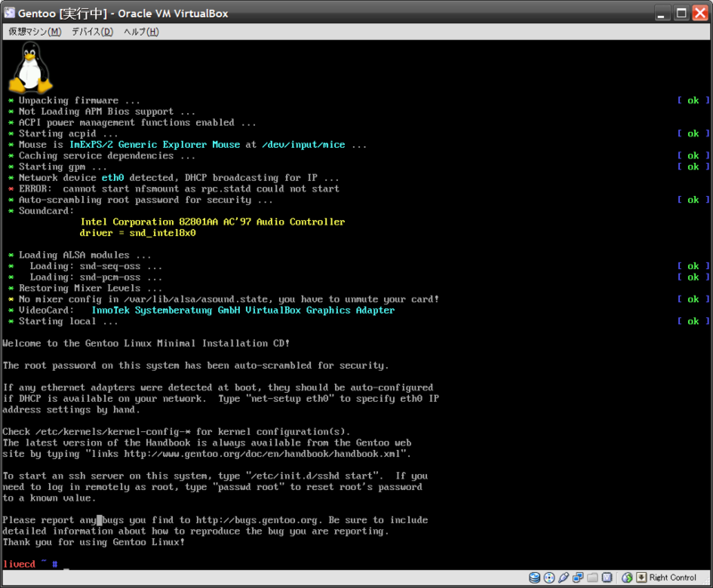Click the hard disk activity icon
This screenshot has width=713, height=588.
(535, 577)
